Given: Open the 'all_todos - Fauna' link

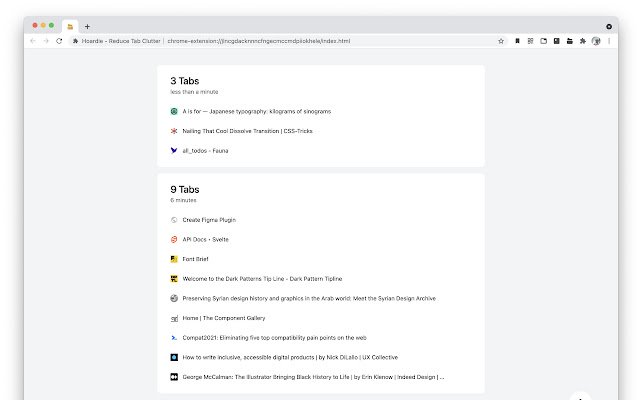Looking at the screenshot, I should click(x=205, y=151).
